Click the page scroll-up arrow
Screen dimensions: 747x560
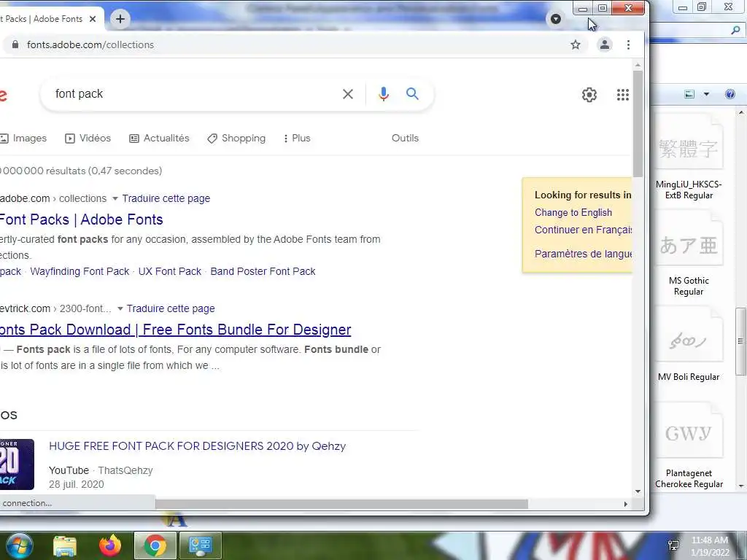click(x=638, y=65)
